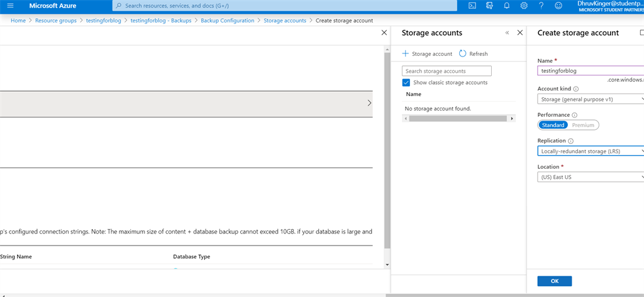Close the Storage accounts blade
Image resolution: width=644 pixels, height=297 pixels.
pyautogui.click(x=520, y=33)
